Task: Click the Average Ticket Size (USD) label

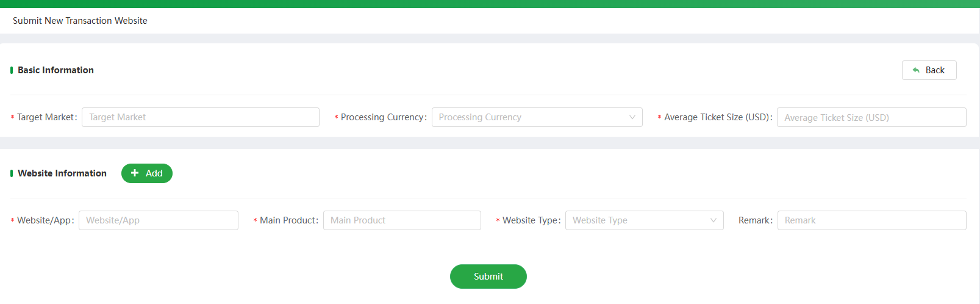Action: point(718,117)
